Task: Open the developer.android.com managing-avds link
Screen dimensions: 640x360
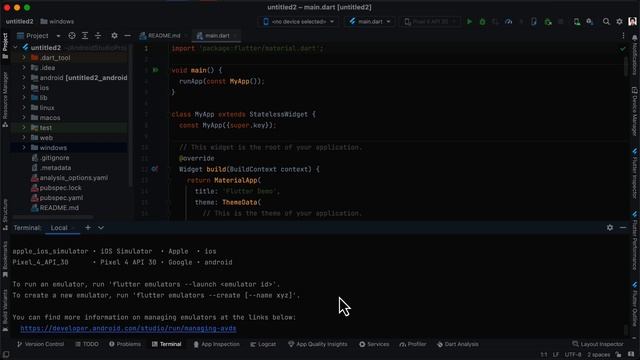Action: pyautogui.click(x=128, y=328)
